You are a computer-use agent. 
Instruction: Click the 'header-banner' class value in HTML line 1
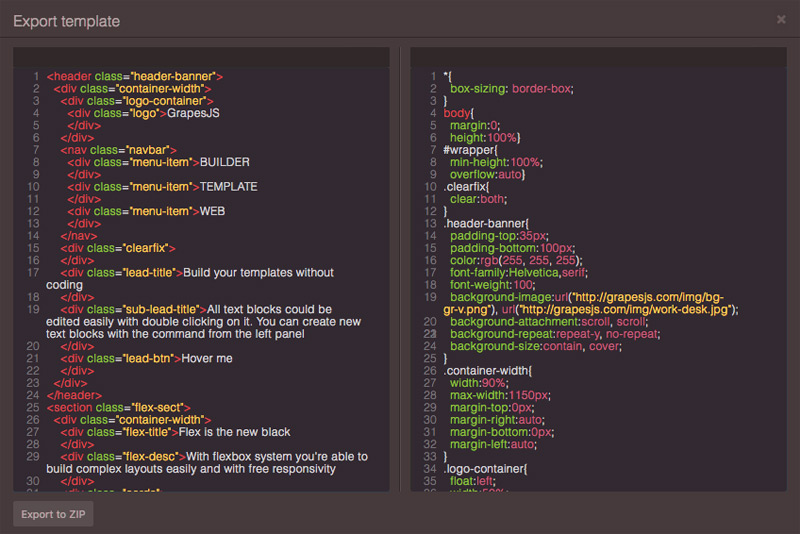coord(173,77)
